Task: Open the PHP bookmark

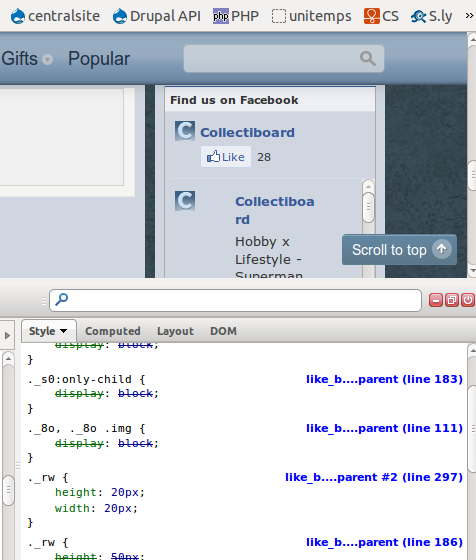Action: 236,16
